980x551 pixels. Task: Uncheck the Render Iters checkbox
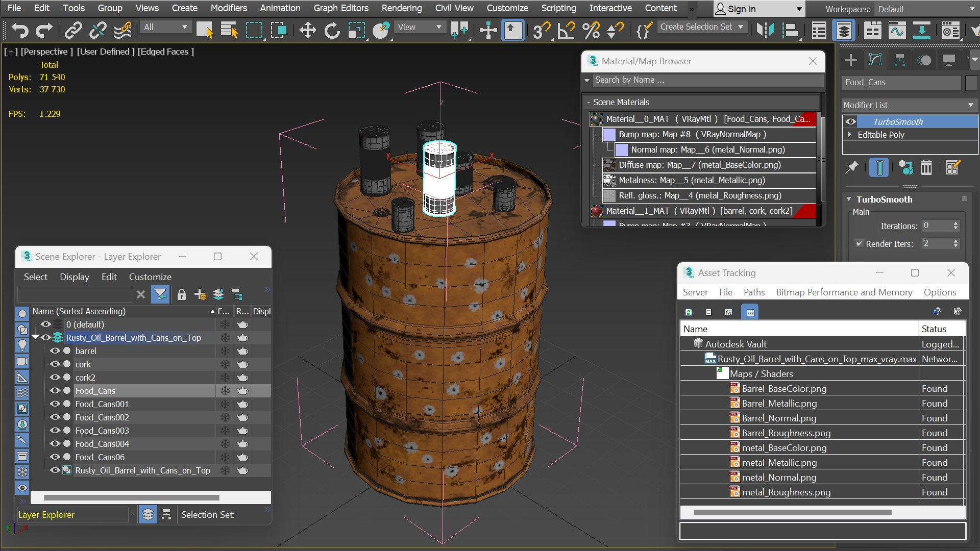[x=860, y=243]
